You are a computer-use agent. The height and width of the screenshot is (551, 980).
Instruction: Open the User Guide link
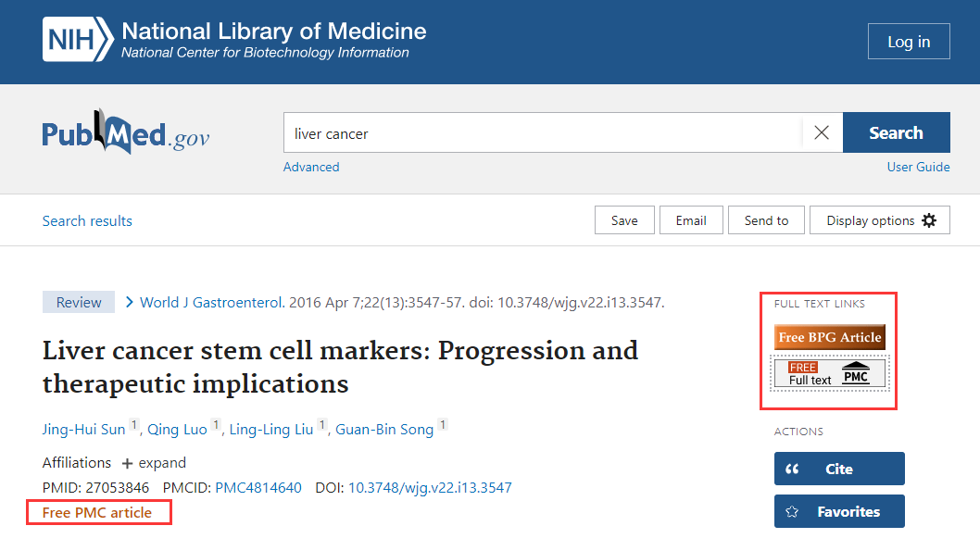click(x=918, y=167)
